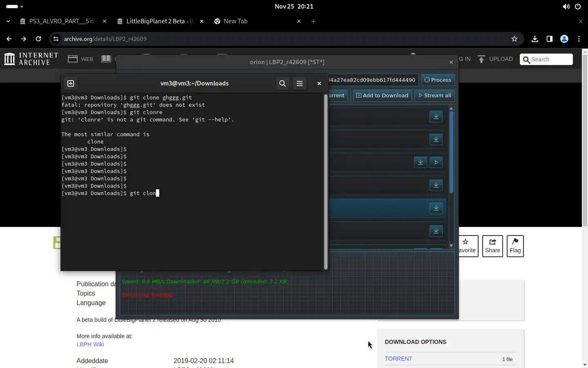Click Add to Download in orion

click(x=383, y=95)
